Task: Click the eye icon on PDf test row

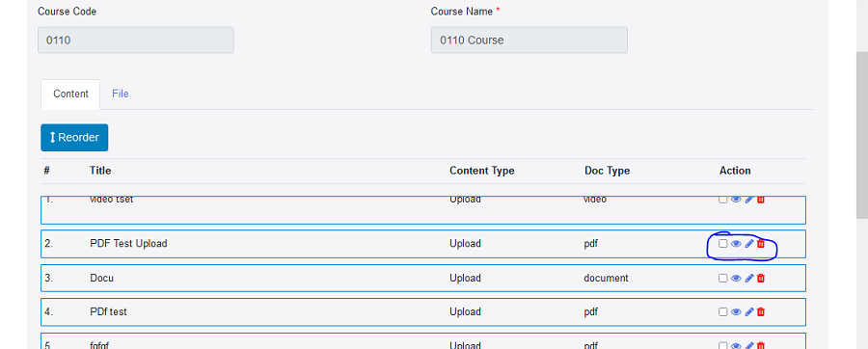Action: (736, 312)
